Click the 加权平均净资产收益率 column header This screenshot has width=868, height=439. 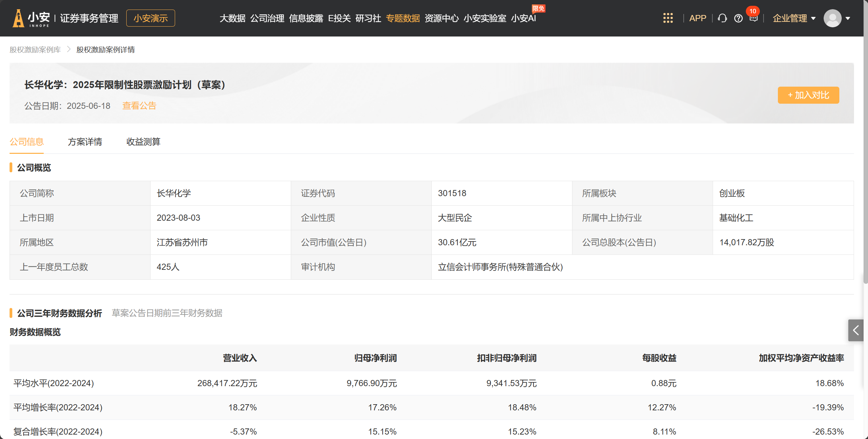pyautogui.click(x=801, y=358)
